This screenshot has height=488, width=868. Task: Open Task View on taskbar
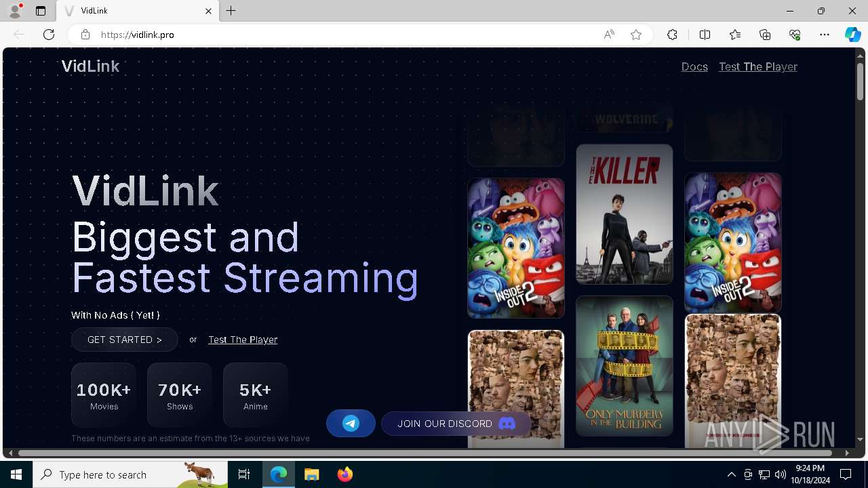tap(244, 474)
